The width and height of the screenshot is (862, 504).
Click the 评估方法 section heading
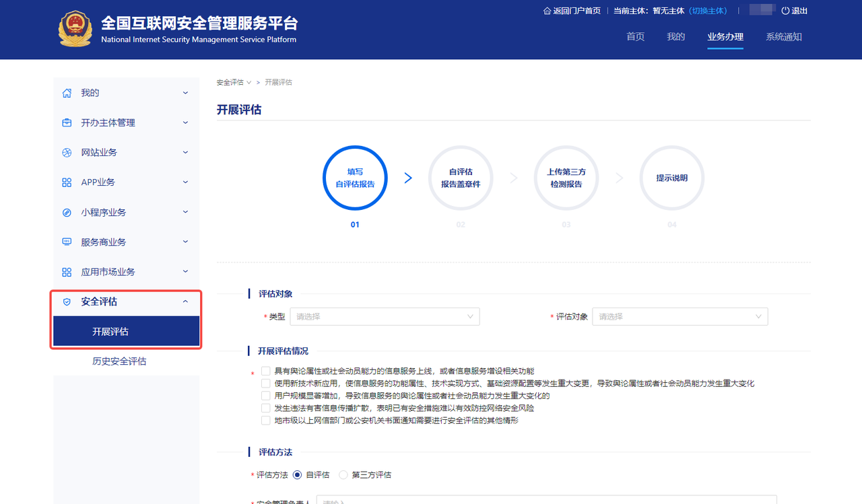coord(275,452)
